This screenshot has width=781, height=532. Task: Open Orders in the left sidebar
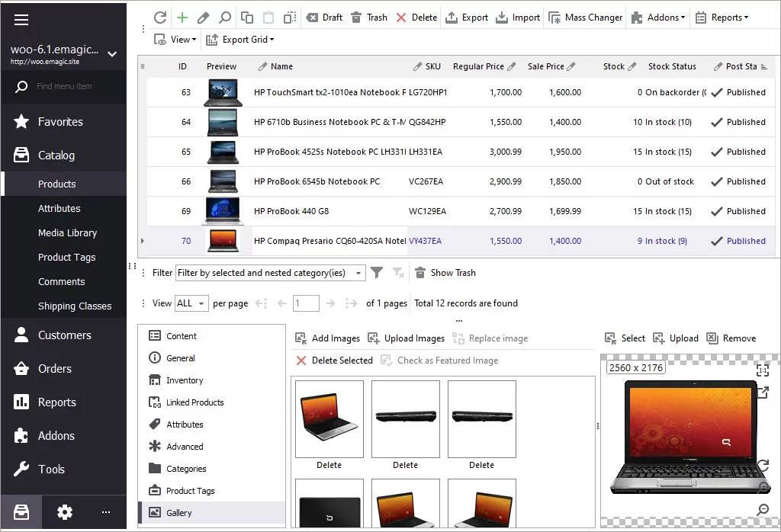[55, 369]
